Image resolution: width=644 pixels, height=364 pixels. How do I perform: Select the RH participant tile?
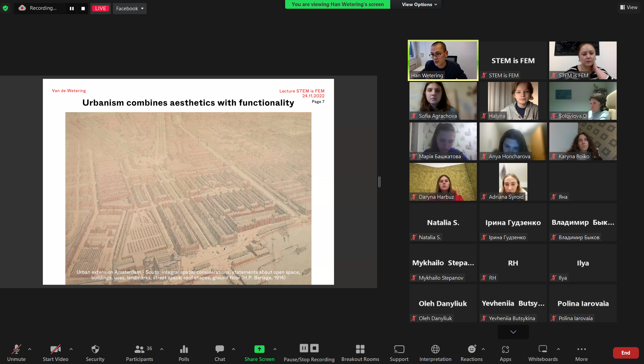click(x=513, y=263)
